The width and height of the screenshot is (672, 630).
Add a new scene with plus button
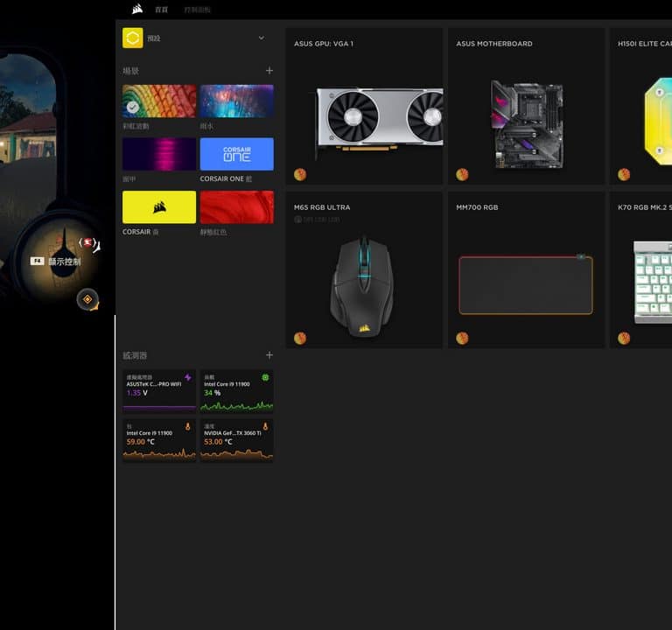tap(269, 71)
